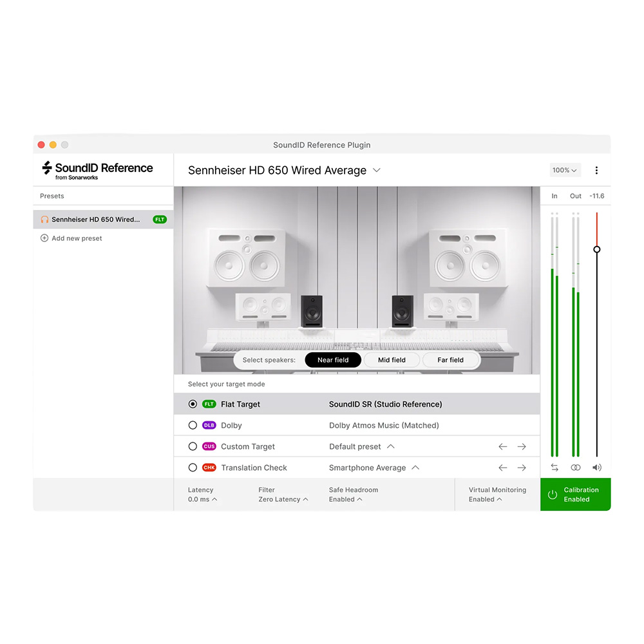
Task: Switch to Mid field speakers
Action: point(392,360)
